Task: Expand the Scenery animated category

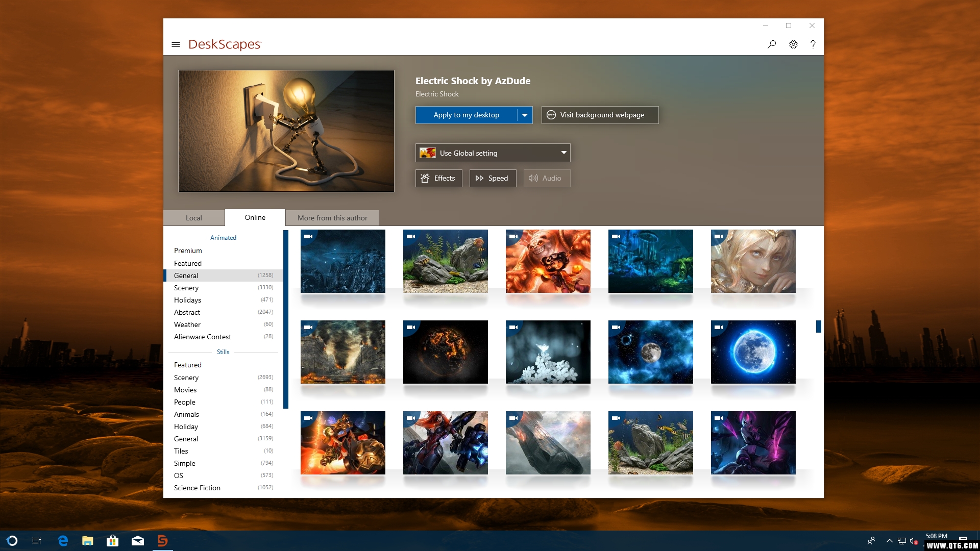Action: pos(186,287)
